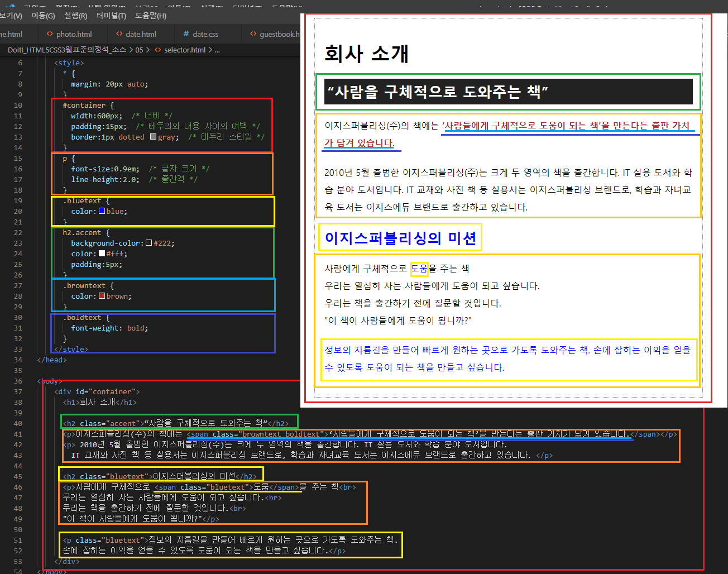
Task: Click the closing '</div>' tag
Action: coord(67,561)
